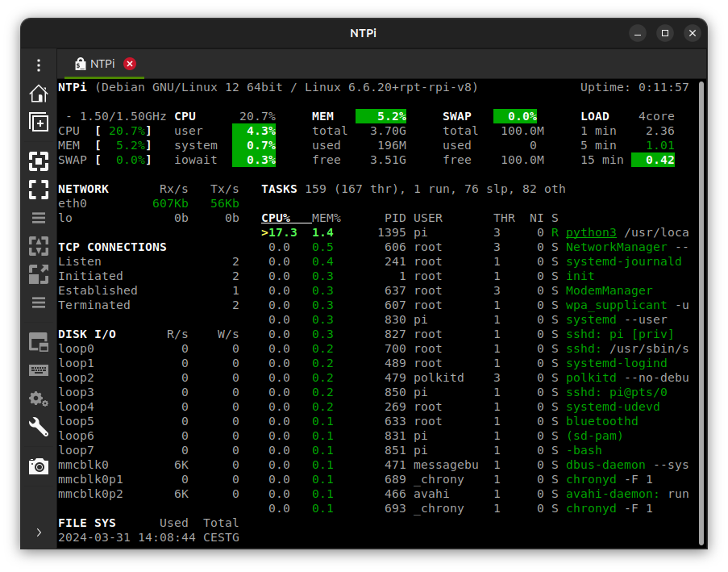Open Remmina preferences with the gear icon

coord(38,399)
